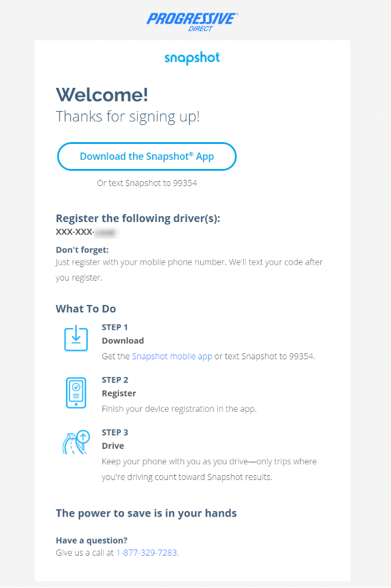The width and height of the screenshot is (391, 588).
Task: Click the bold Register step title
Action: point(119,393)
